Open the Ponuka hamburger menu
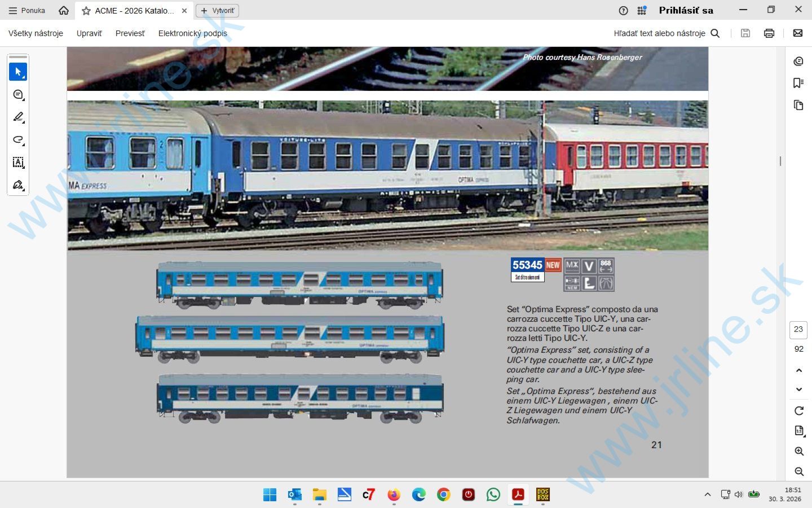 pyautogui.click(x=27, y=11)
